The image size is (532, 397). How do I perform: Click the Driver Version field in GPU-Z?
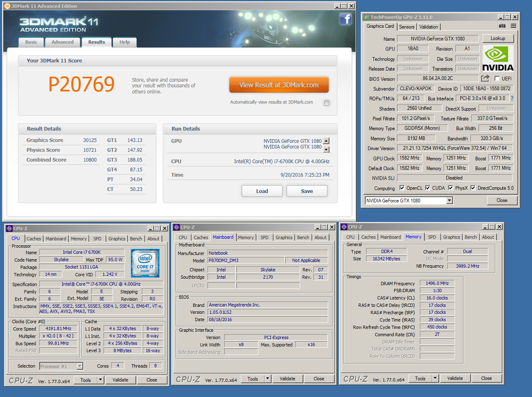pos(455,148)
